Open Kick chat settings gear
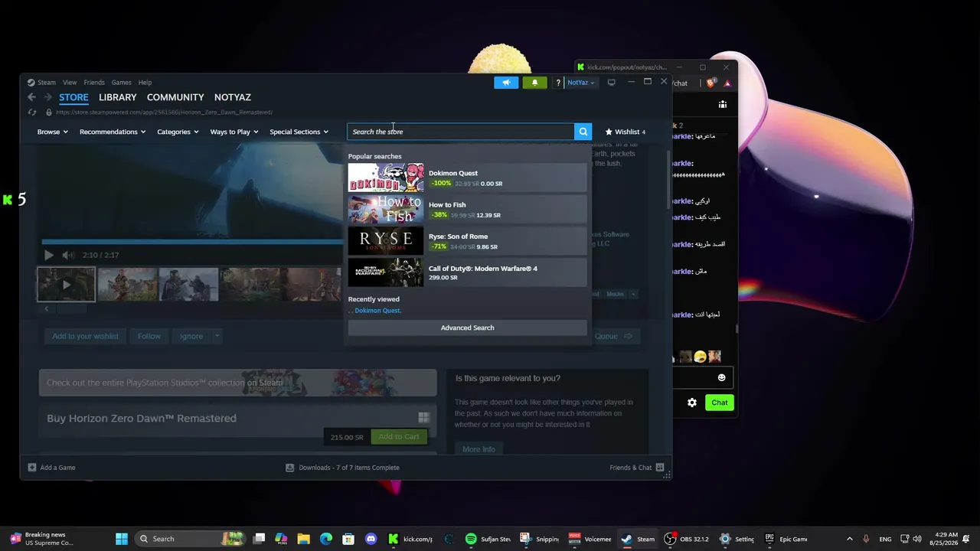 point(692,403)
